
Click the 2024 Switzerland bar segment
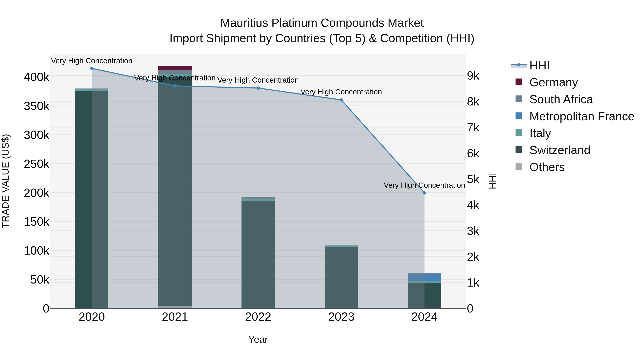(x=424, y=295)
